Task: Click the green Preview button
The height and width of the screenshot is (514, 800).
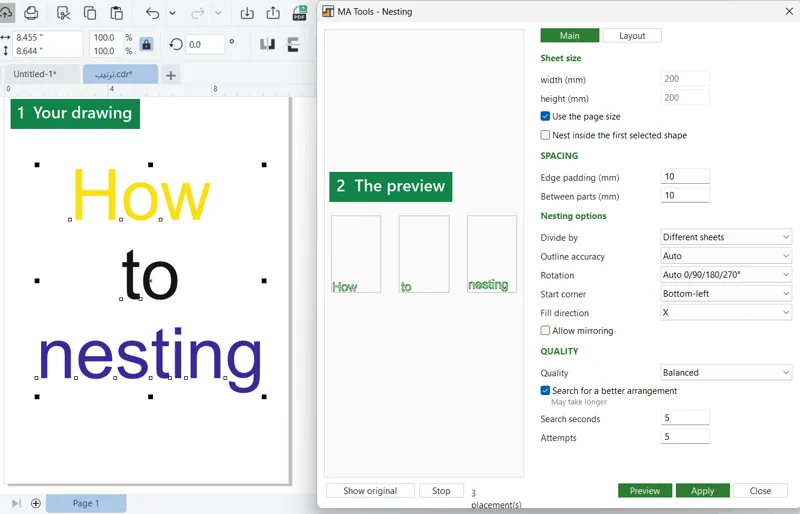Action: click(645, 491)
